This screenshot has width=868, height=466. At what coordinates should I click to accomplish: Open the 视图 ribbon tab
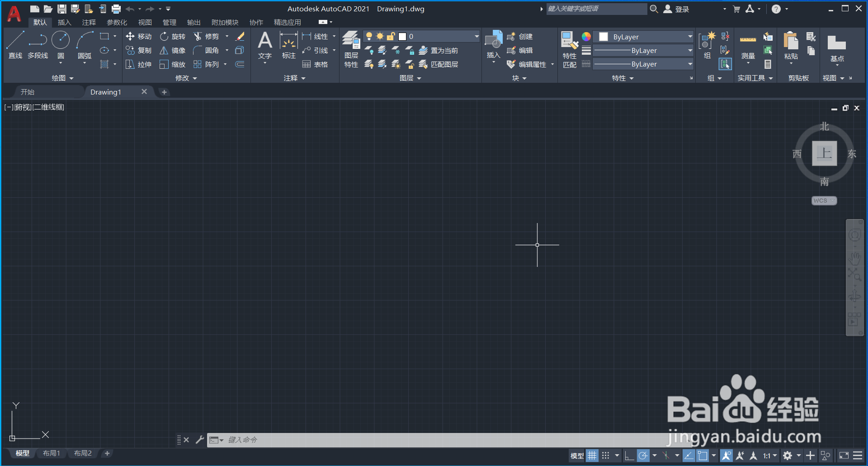(145, 22)
